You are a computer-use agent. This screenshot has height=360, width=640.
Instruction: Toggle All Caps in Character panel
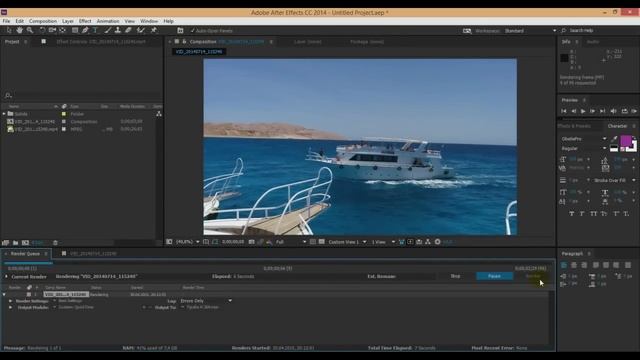(593, 213)
